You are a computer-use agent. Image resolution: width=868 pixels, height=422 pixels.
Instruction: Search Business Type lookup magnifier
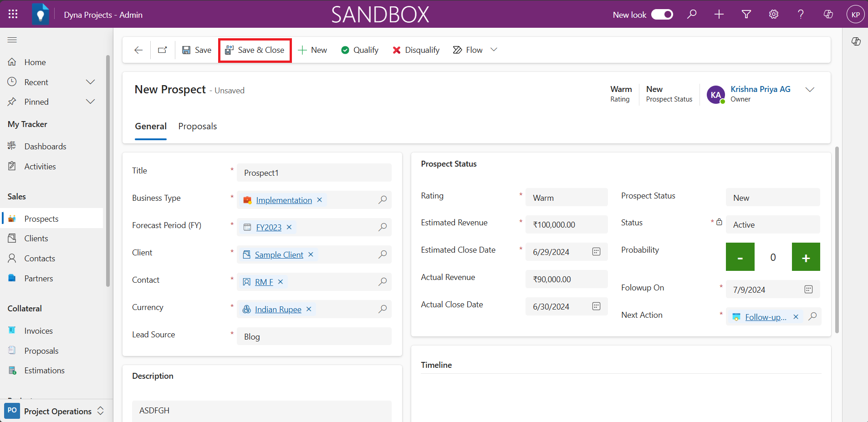click(x=383, y=200)
